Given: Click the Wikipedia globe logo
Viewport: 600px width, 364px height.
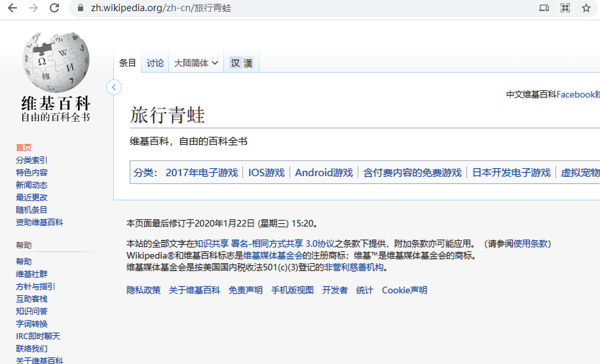Looking at the screenshot, I should (x=56, y=62).
